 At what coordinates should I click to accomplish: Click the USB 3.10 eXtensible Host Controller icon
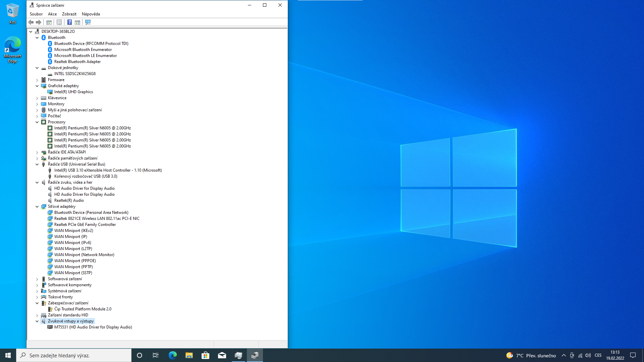(50, 170)
